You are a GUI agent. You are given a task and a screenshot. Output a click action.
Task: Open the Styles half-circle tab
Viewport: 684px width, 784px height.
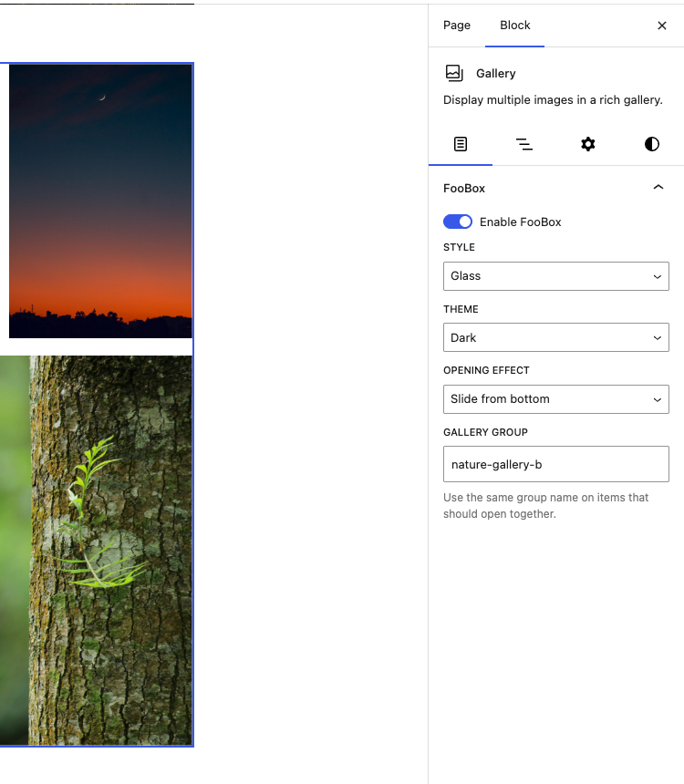[651, 144]
